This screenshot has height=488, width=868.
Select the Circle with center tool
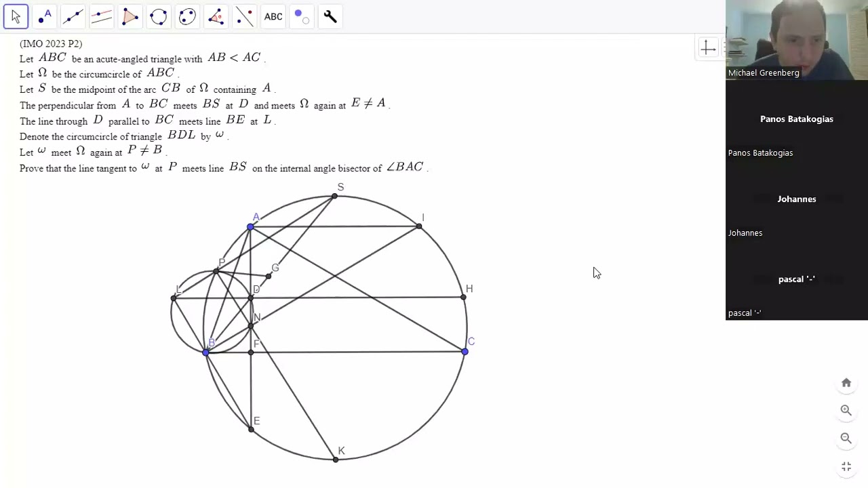[158, 17]
